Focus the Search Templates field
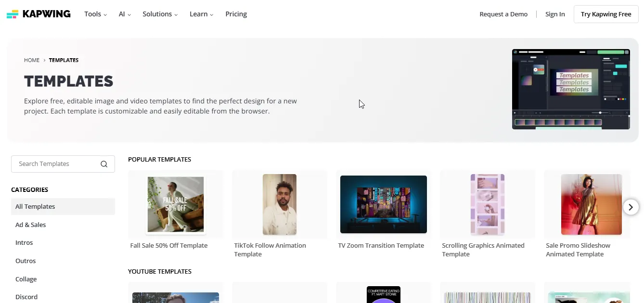This screenshot has width=644, height=303. tap(63, 164)
